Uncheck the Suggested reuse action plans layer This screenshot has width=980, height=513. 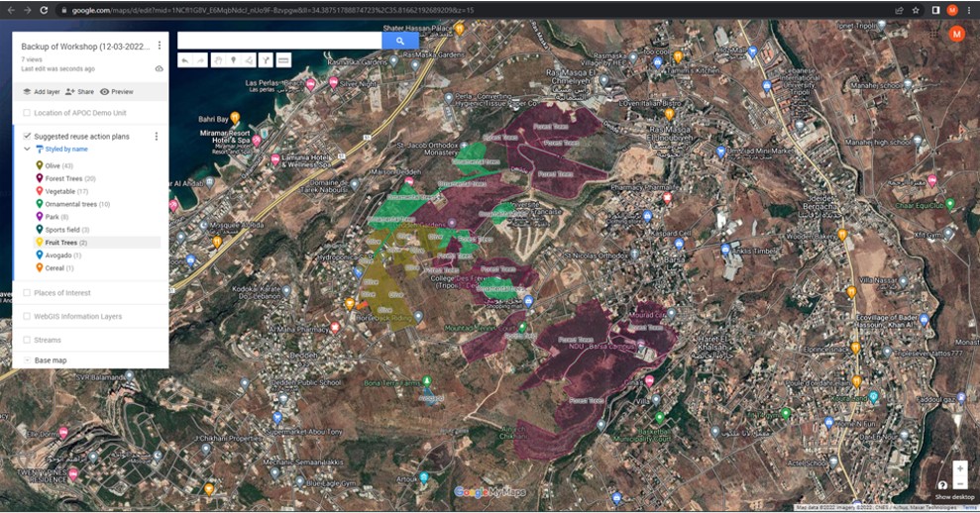coord(27,136)
